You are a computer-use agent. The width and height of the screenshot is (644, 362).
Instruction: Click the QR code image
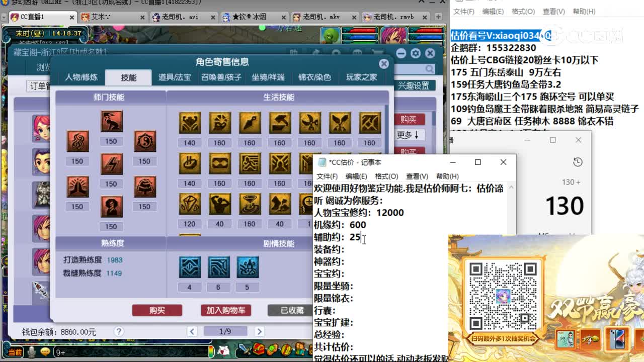click(502, 296)
